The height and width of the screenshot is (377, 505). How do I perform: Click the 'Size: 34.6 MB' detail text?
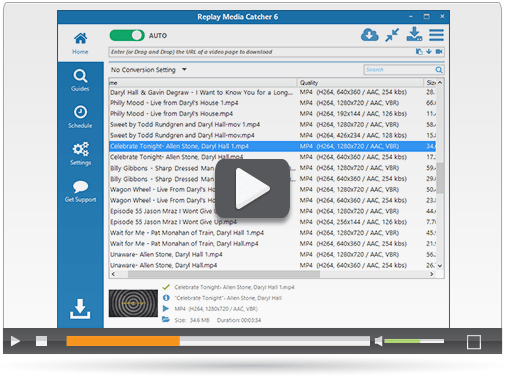coord(192,320)
